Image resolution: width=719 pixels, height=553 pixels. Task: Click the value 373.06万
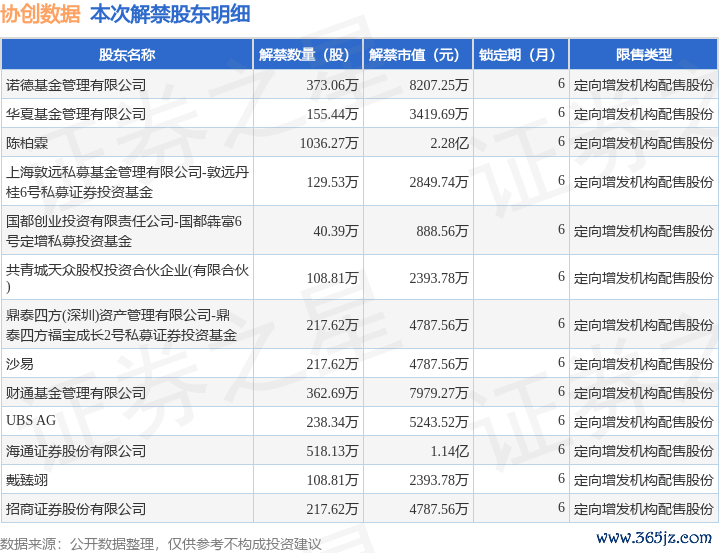332,85
